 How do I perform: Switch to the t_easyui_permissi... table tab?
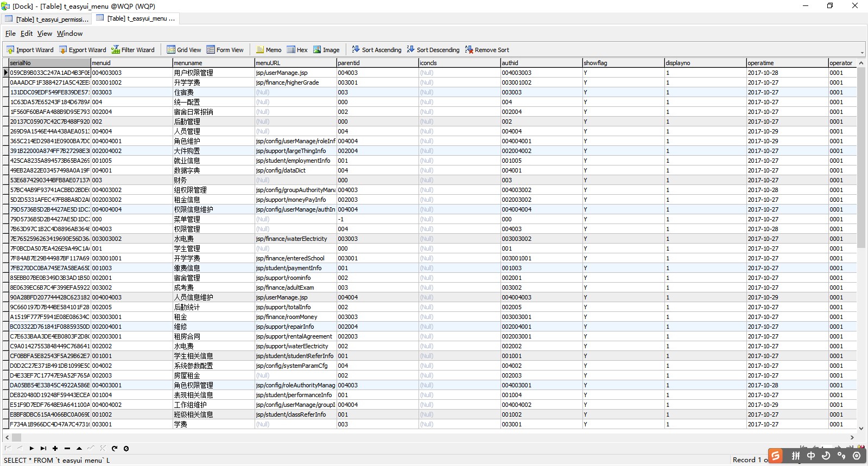47,19
